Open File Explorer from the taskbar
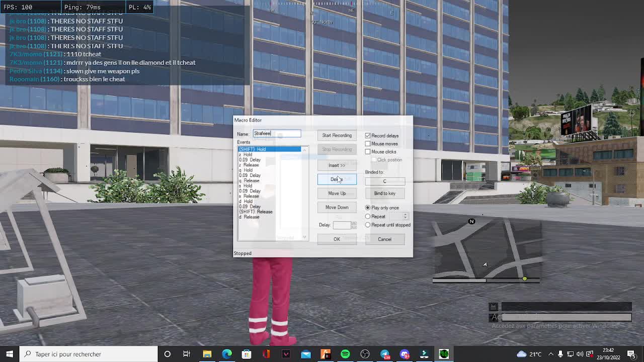 pyautogui.click(x=207, y=354)
